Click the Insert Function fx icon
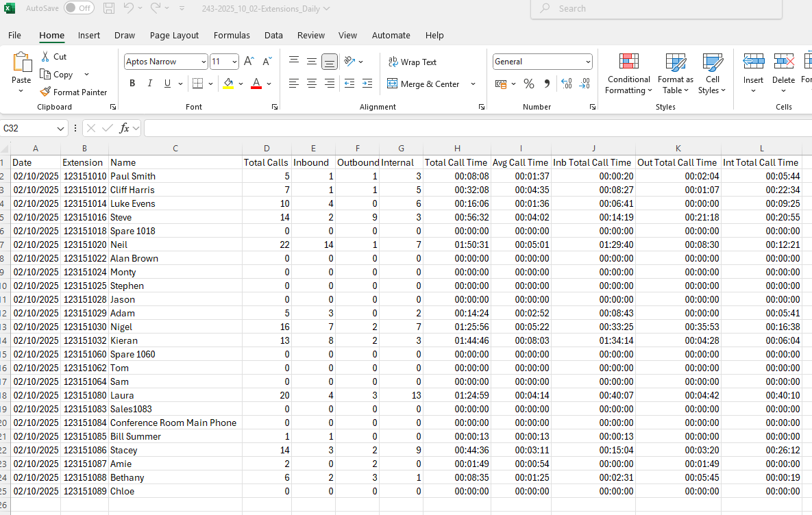The width and height of the screenshot is (812, 515). coord(125,128)
